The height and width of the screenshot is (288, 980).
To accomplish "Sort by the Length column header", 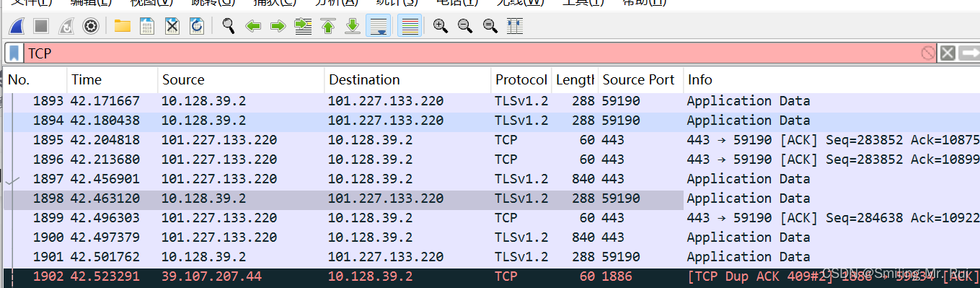I will [x=575, y=79].
